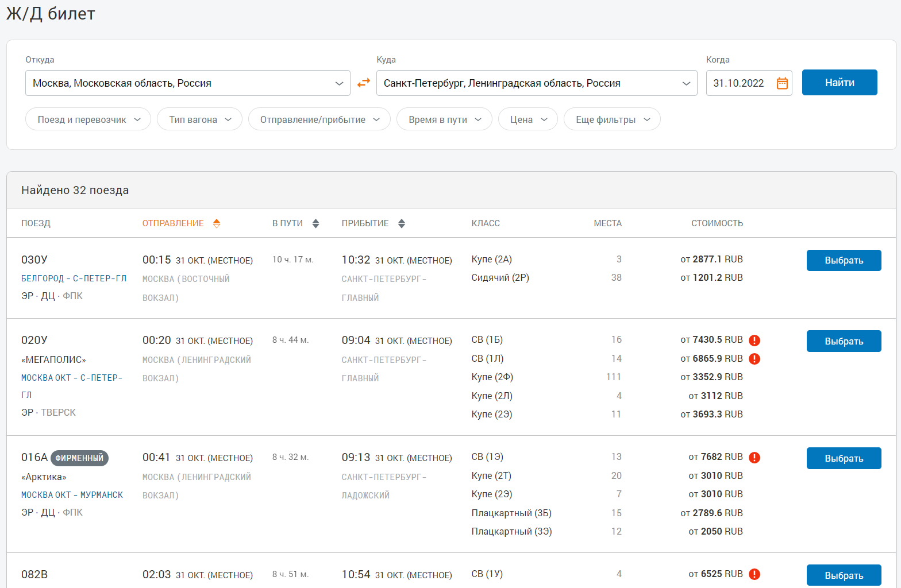Click price от 2789.6 RUB
Image resolution: width=901 pixels, height=588 pixels.
[712, 513]
